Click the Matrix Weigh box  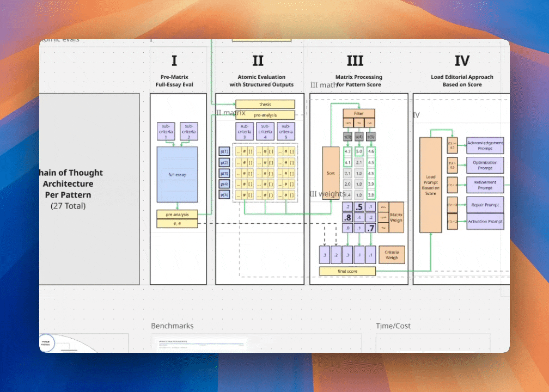pos(396,217)
